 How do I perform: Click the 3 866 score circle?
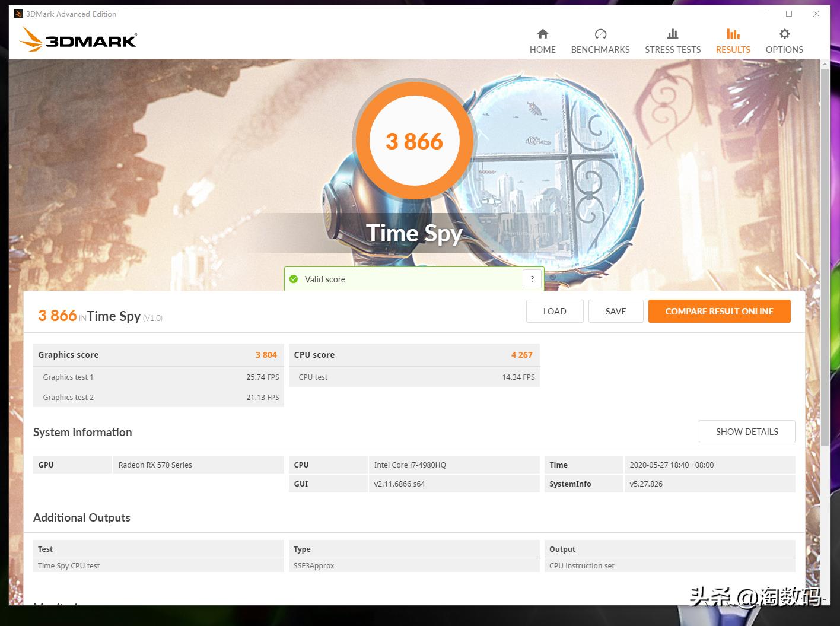click(415, 141)
